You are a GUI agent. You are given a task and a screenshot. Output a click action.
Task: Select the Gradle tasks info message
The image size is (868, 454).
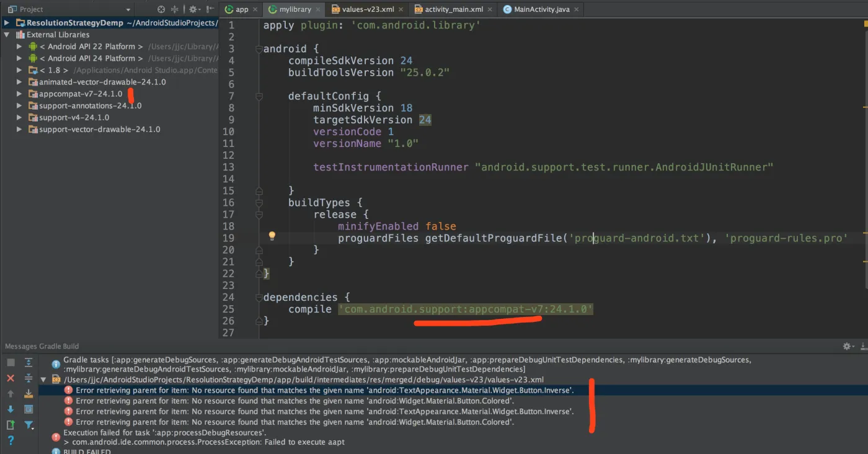click(407, 364)
